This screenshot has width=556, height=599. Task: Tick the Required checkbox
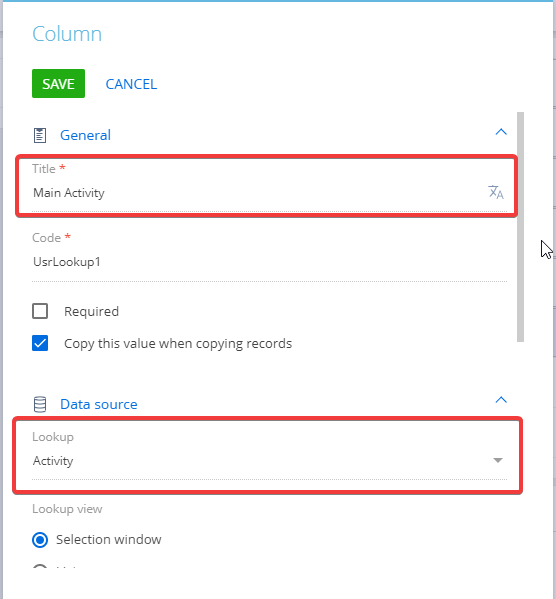[x=40, y=311]
